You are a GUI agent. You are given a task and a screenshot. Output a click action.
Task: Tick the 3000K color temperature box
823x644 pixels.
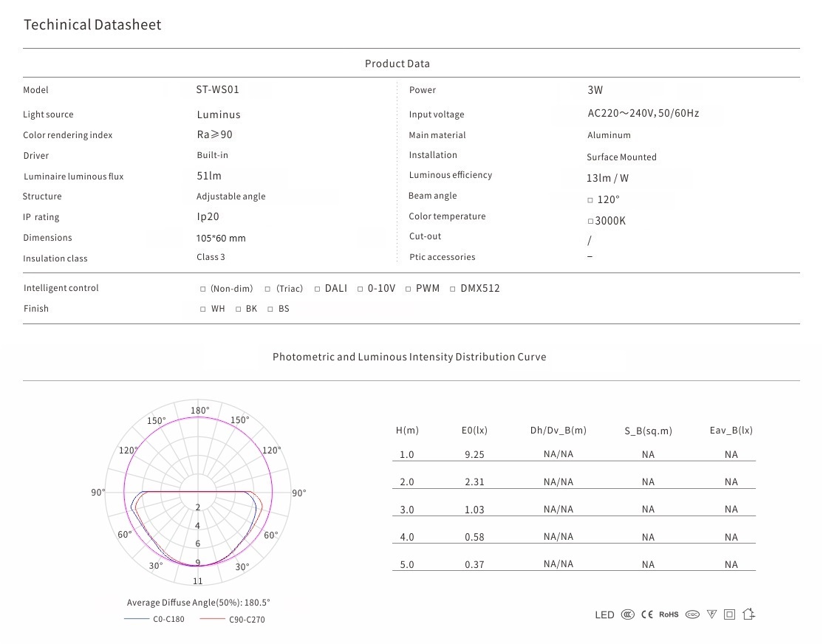pos(590,221)
